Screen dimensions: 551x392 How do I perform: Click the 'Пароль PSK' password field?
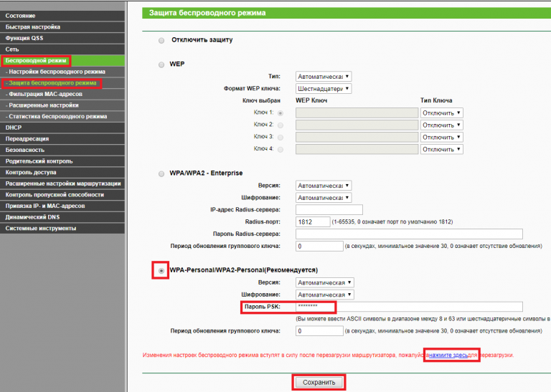click(x=408, y=307)
